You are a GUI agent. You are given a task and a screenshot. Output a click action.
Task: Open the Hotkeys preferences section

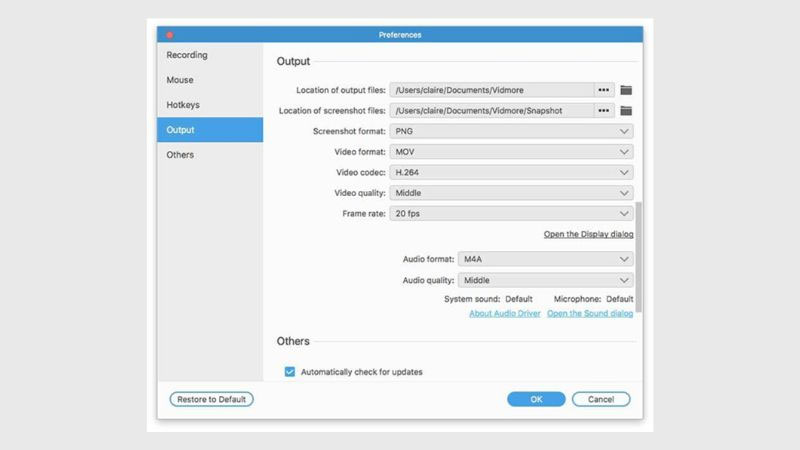tap(183, 105)
